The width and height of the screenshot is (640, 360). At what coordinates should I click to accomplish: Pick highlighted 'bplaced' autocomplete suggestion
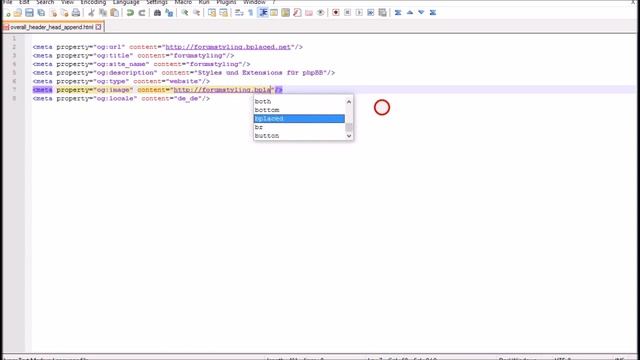[x=299, y=118]
